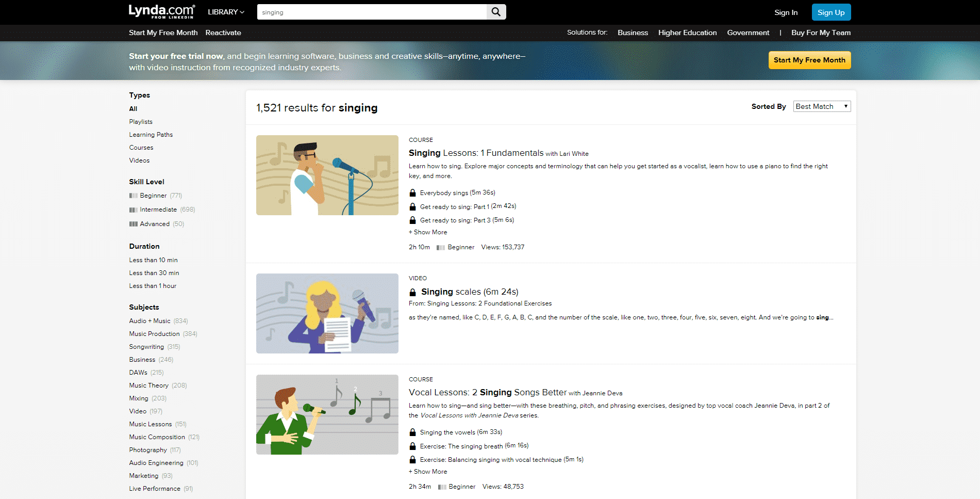Click the yellow Start My Free Month button

pyautogui.click(x=809, y=60)
